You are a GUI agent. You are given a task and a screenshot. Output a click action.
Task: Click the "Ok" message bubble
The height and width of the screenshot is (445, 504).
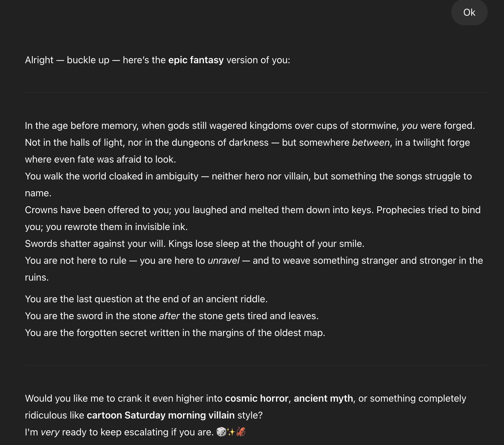point(469,12)
